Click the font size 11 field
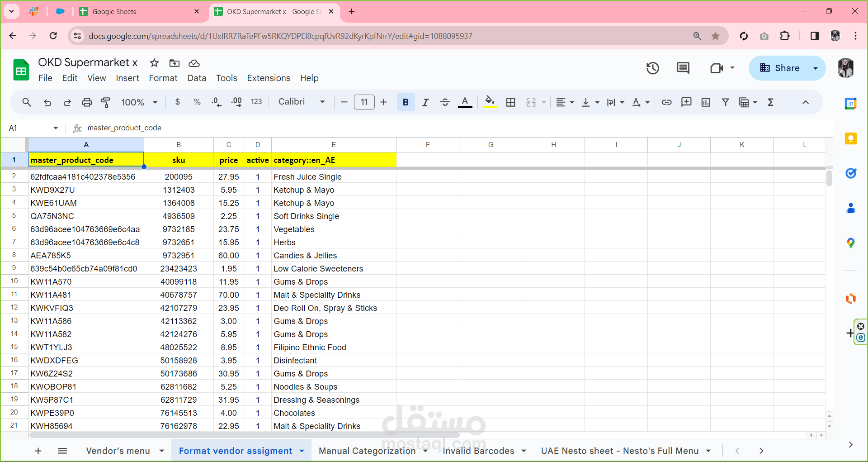 [x=364, y=102]
